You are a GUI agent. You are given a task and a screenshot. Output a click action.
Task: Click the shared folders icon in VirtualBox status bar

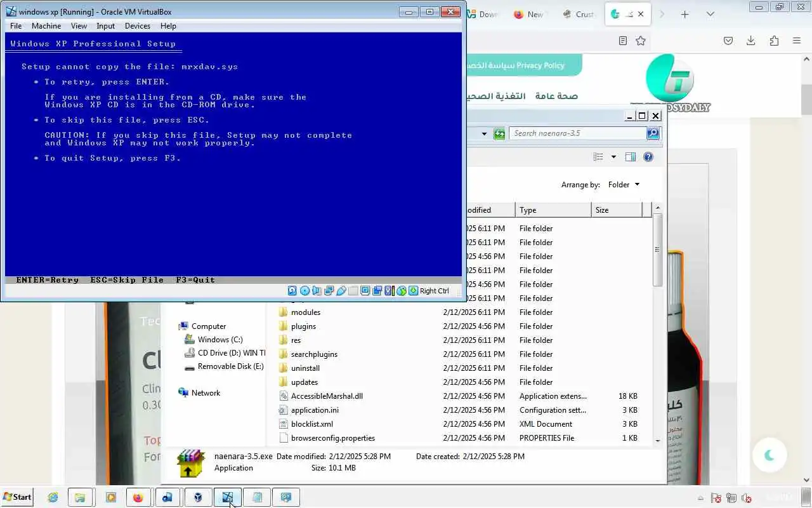353,291
